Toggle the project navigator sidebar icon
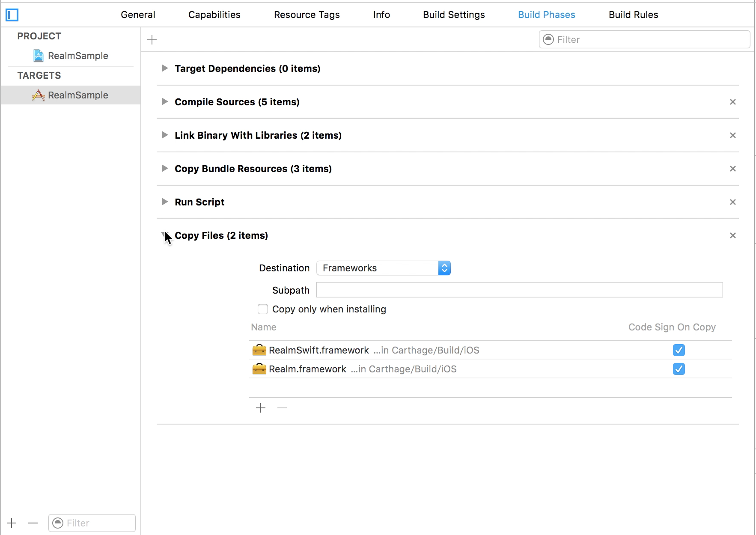 12,15
